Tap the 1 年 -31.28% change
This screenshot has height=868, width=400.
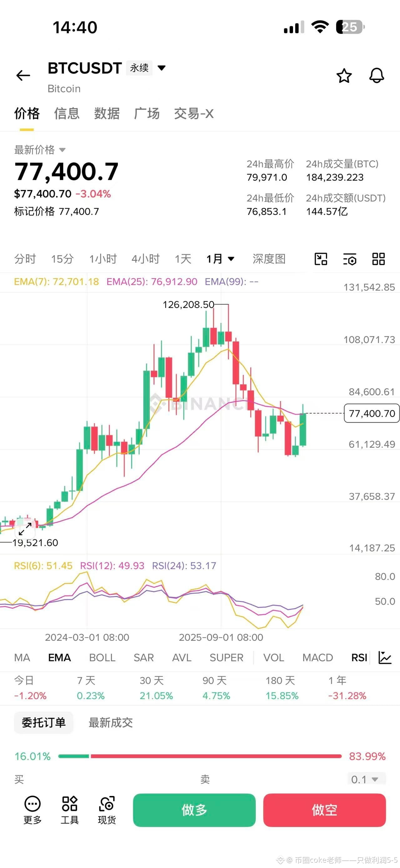[347, 688]
